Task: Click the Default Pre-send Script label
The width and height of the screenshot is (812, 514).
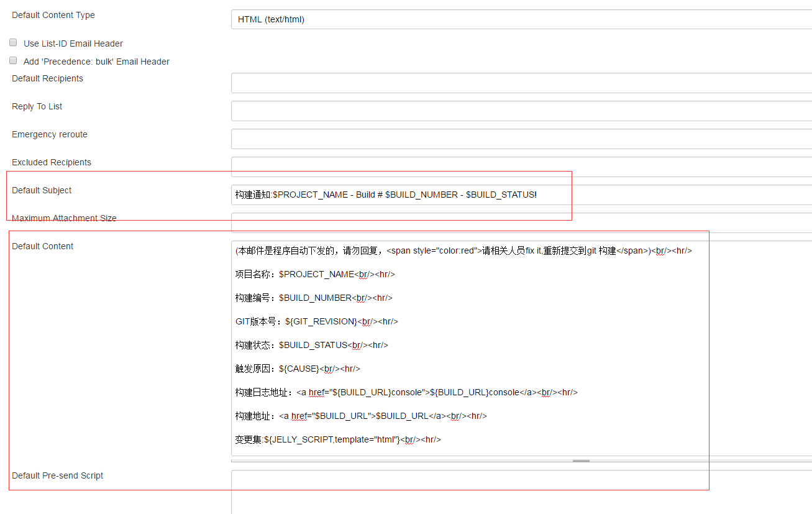Action: (57, 475)
